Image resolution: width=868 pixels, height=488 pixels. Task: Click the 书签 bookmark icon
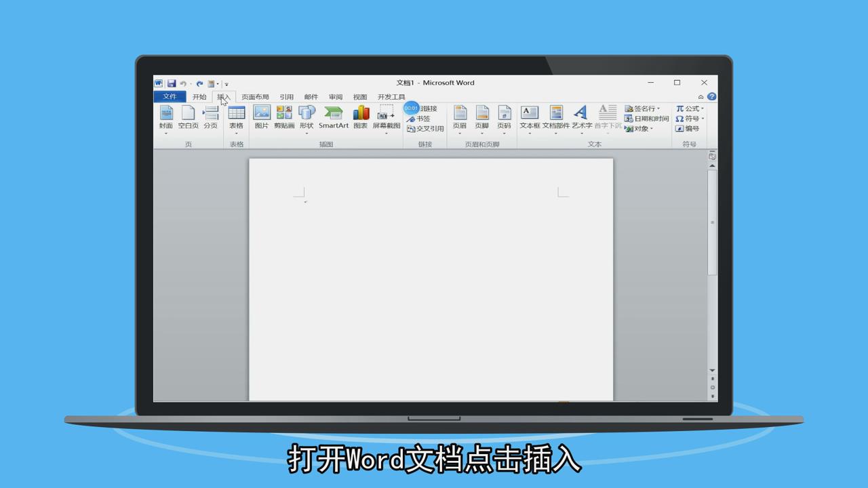[x=411, y=119]
